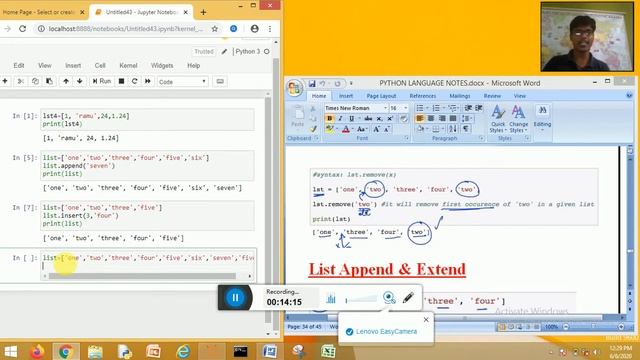Click the audio level bars icon in recorder
The width and height of the screenshot is (640, 360).
331,299
